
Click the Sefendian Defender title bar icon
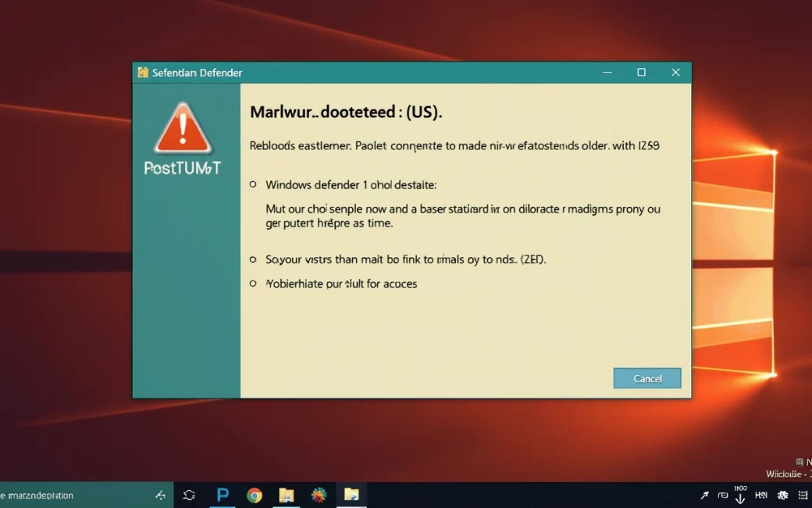pyautogui.click(x=143, y=73)
